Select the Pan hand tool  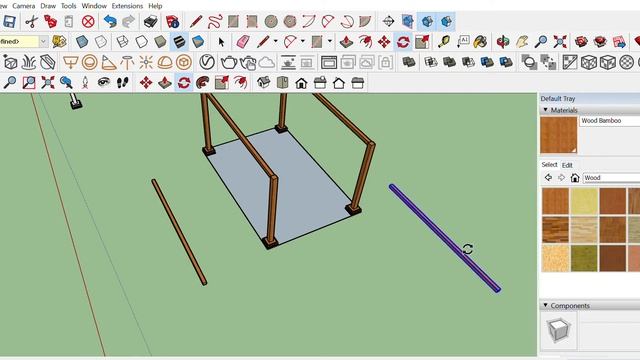click(522, 42)
